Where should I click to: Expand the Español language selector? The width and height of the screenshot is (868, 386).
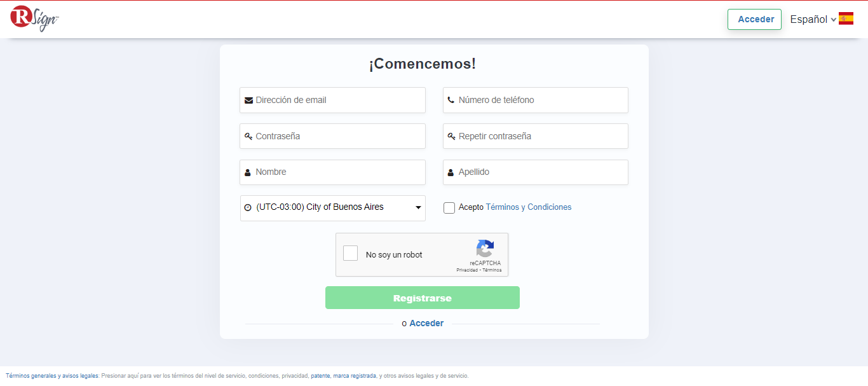[812, 20]
